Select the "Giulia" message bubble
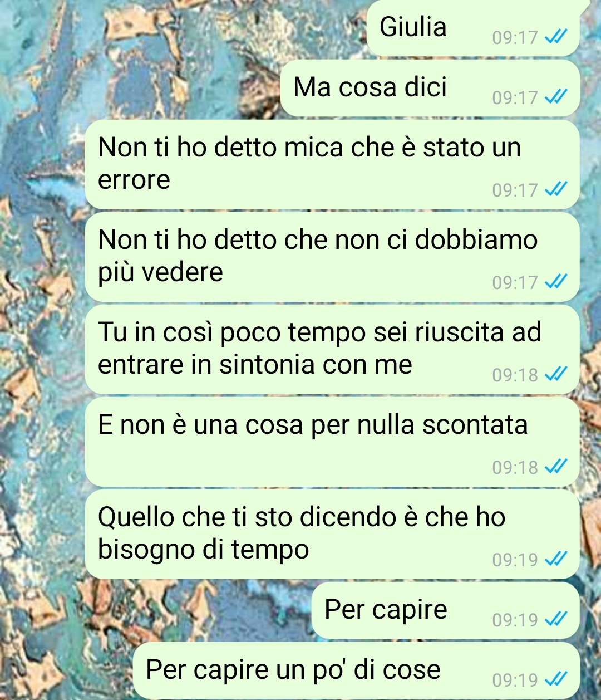The width and height of the screenshot is (601, 700). [473, 28]
